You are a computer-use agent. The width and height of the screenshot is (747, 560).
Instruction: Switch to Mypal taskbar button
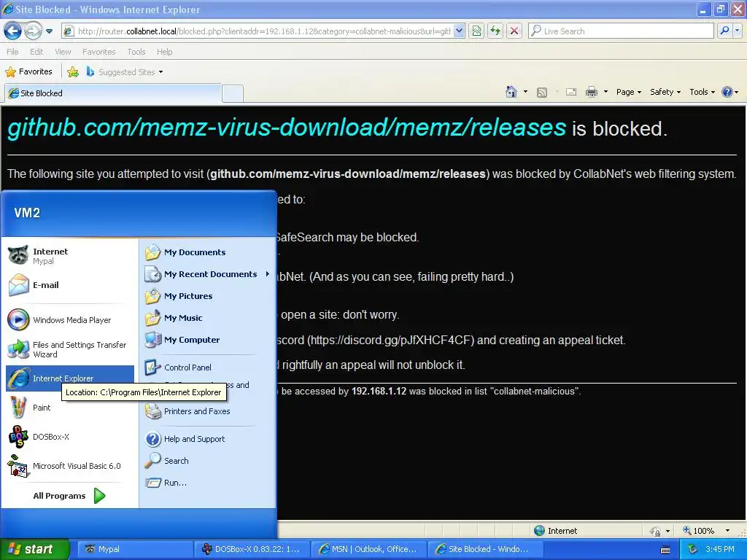click(135, 550)
